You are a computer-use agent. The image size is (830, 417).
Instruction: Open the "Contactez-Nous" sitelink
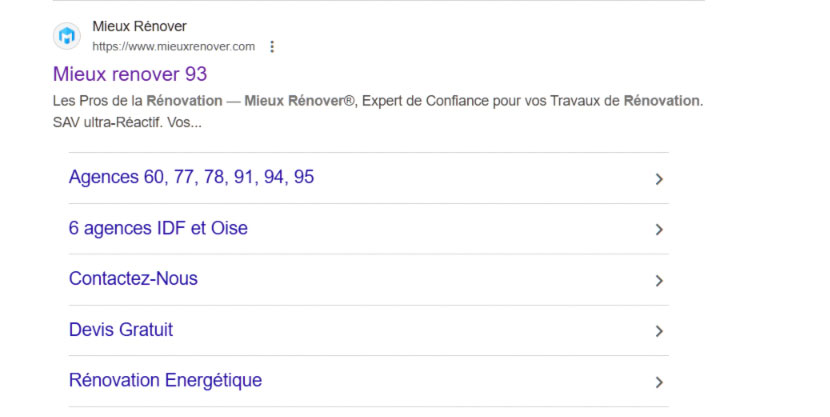[133, 278]
